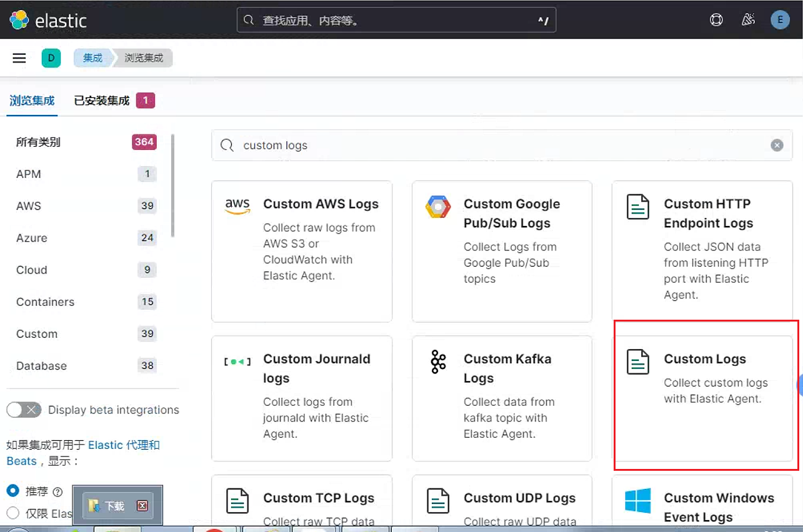Open the user avatar E menu
This screenshot has width=803, height=532.
[780, 20]
